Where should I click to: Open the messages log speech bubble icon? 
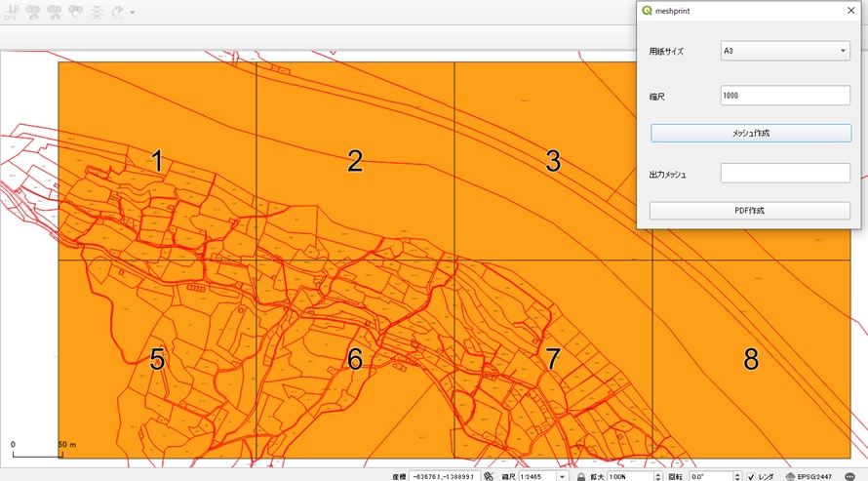pos(849,476)
